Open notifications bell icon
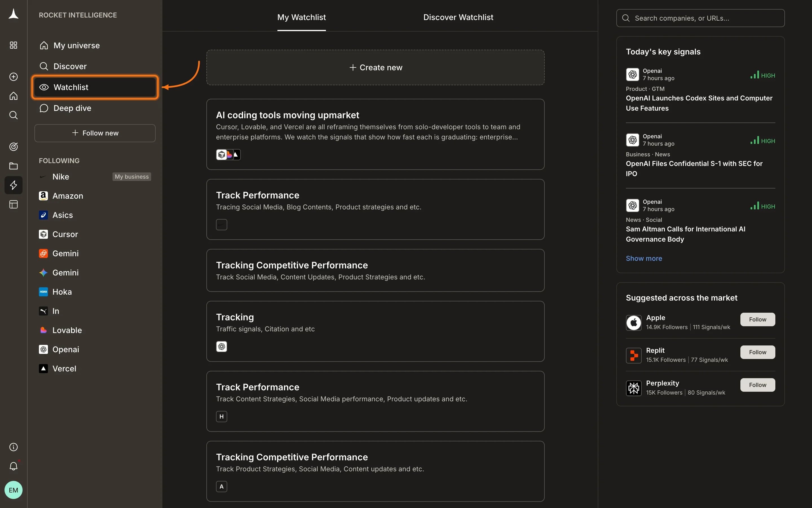Image resolution: width=812 pixels, height=508 pixels. (x=14, y=466)
